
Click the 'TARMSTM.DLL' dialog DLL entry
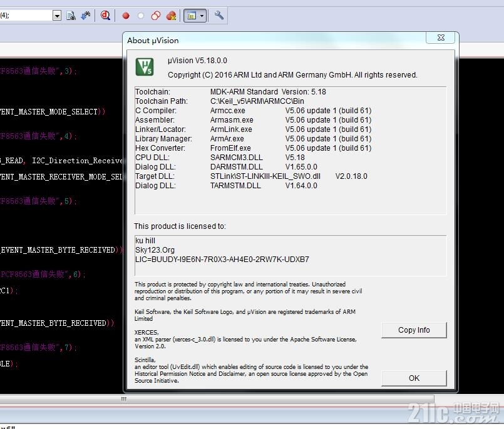(x=235, y=186)
